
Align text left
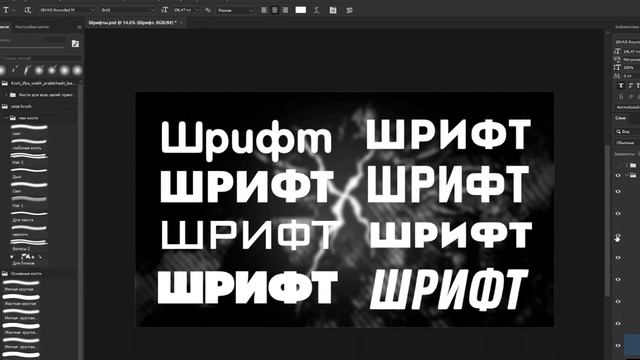pos(264,10)
